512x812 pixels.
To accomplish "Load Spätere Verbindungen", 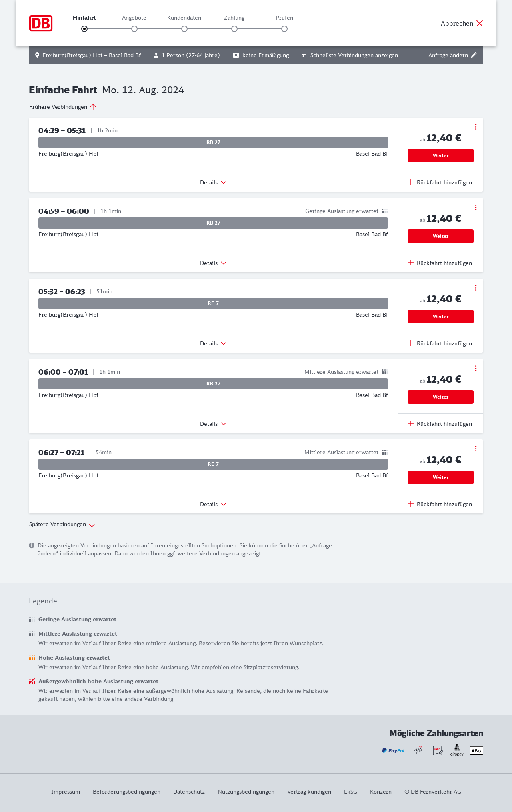I will click(x=62, y=524).
